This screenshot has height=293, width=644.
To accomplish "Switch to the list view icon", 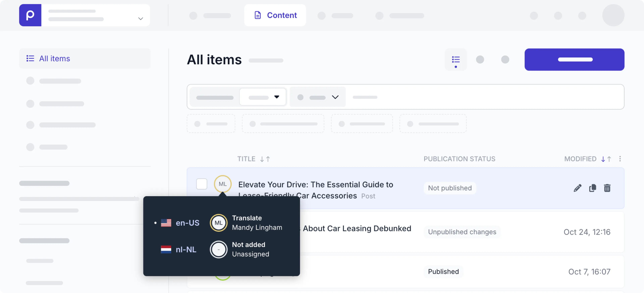I will click(455, 60).
